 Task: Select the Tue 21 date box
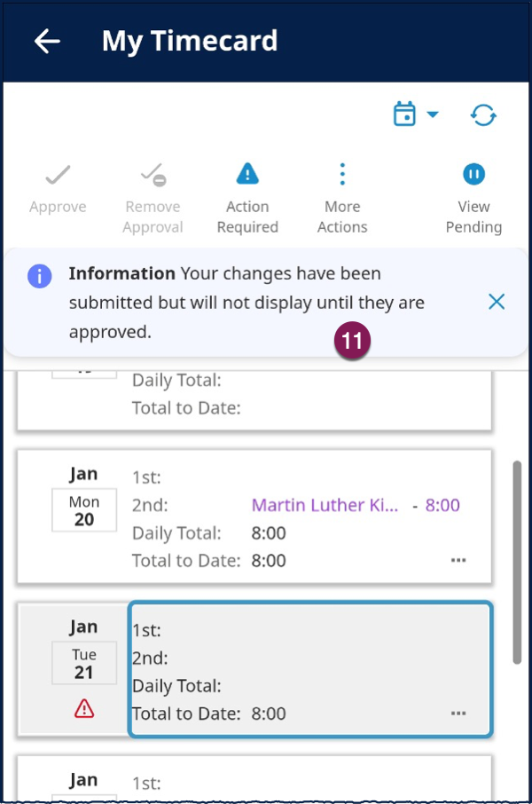click(x=84, y=663)
